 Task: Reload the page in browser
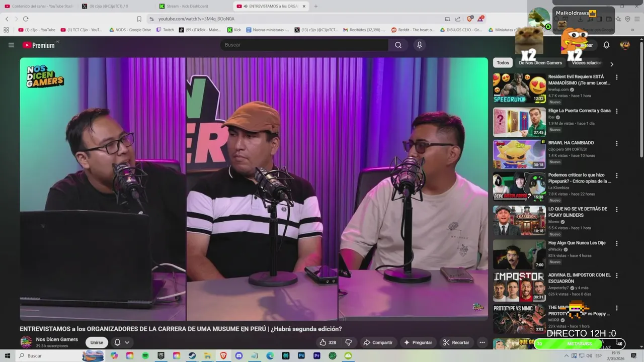pos(25,19)
